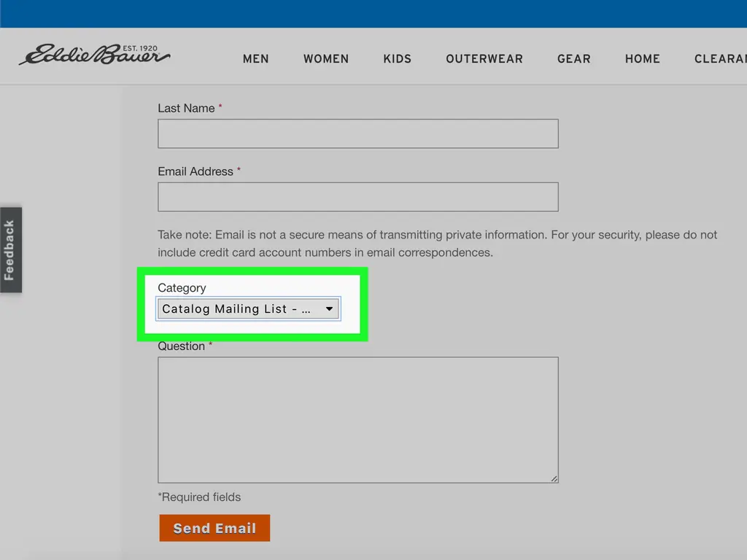Image resolution: width=747 pixels, height=560 pixels.
Task: Select GEAR in the navigation bar
Action: [574, 59]
